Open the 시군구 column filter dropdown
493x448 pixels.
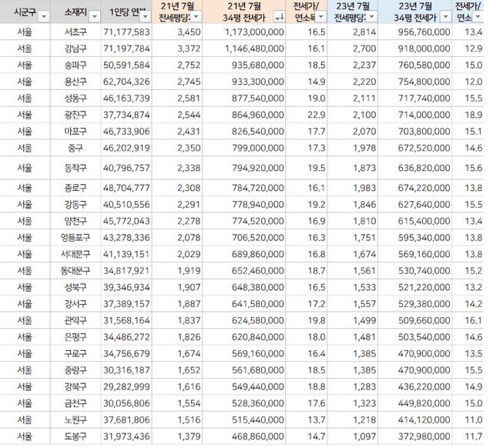pyautogui.click(x=44, y=16)
